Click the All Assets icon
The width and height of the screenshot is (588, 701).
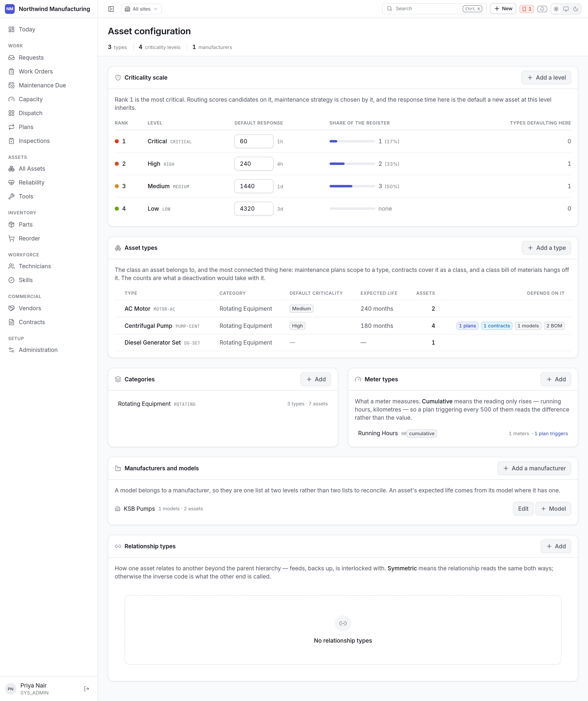[x=12, y=169]
